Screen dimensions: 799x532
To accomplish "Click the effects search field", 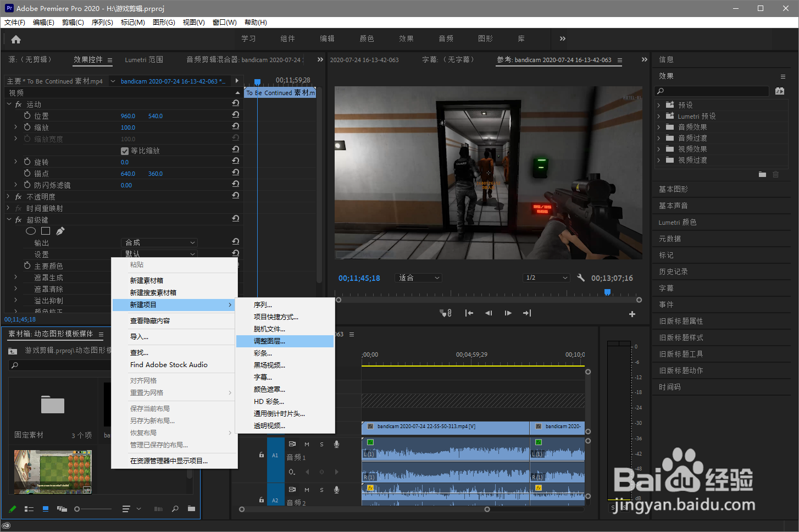I will [x=712, y=91].
